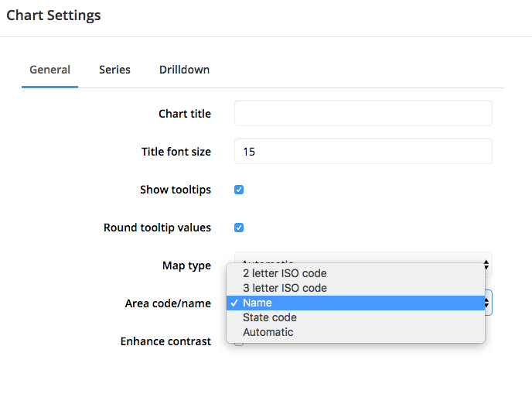The height and width of the screenshot is (411, 532).
Task: Switch to the General tab
Action: 49,70
